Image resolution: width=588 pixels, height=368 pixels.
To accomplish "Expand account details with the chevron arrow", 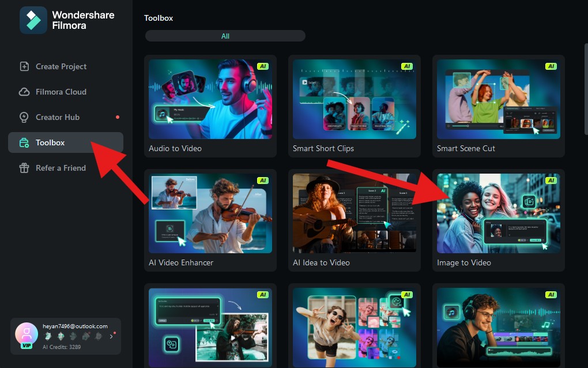I will point(111,336).
